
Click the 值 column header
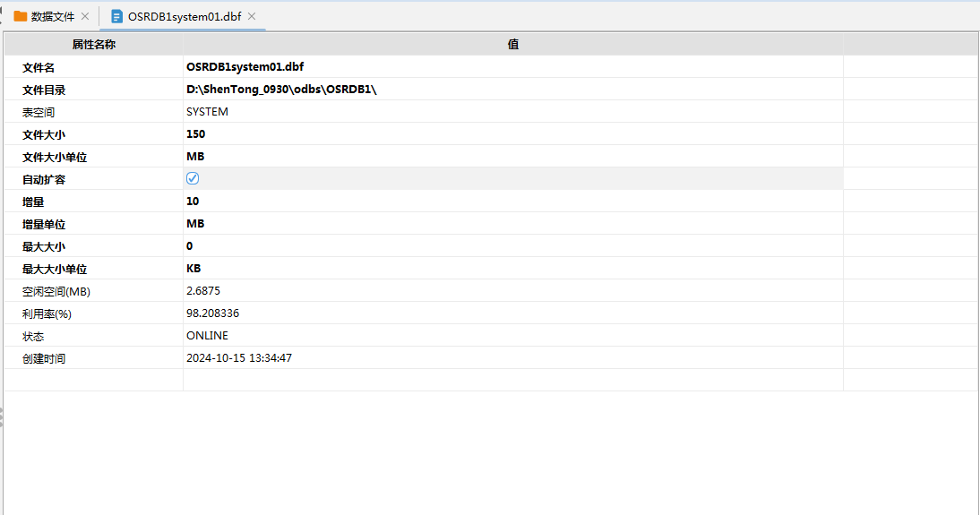(x=512, y=44)
